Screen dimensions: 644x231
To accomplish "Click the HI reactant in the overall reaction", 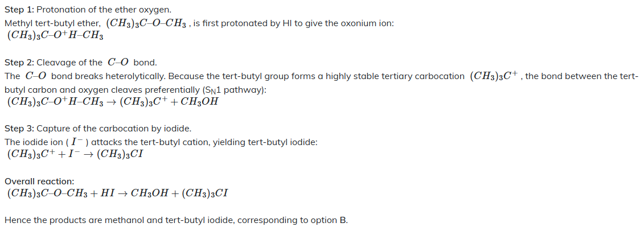I will tap(107, 193).
